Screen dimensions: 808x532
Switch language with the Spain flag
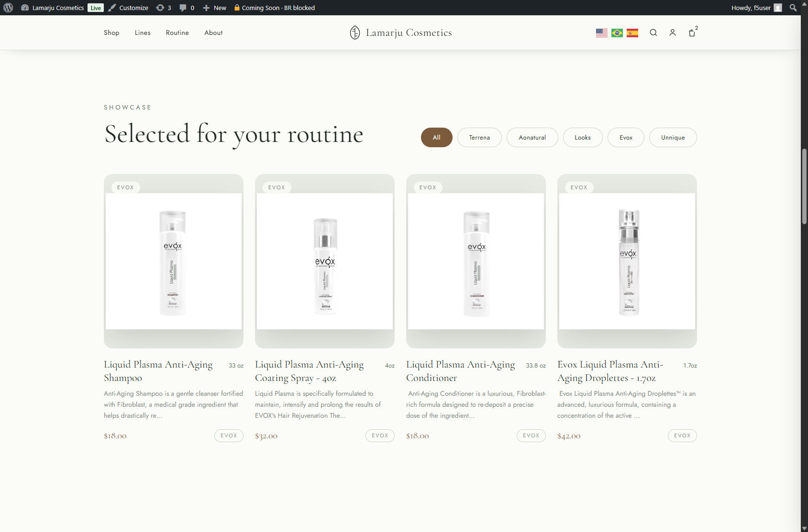click(632, 33)
